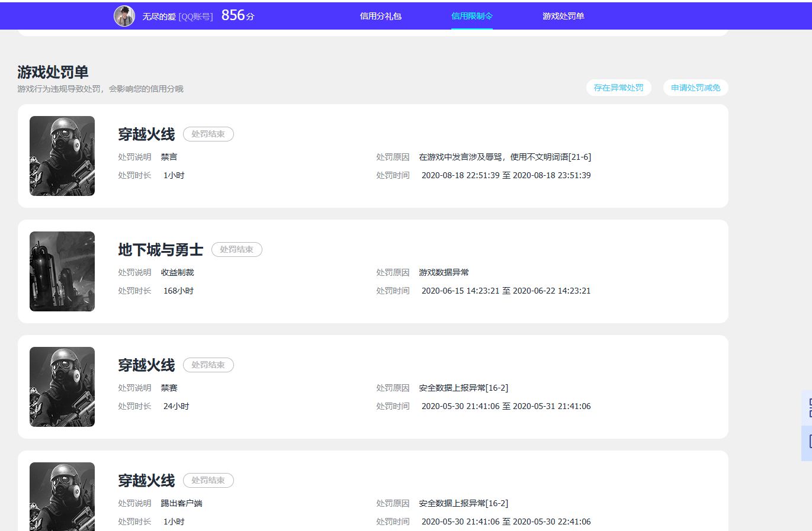Click the 申请处罚减免 button
This screenshot has height=531, width=812.
[x=696, y=88]
